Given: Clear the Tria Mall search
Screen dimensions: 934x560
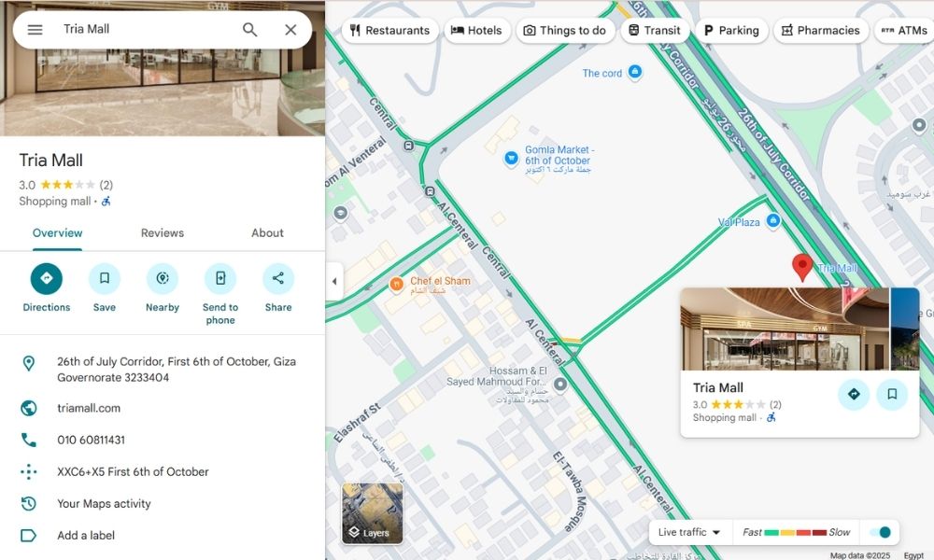Looking at the screenshot, I should 290,30.
